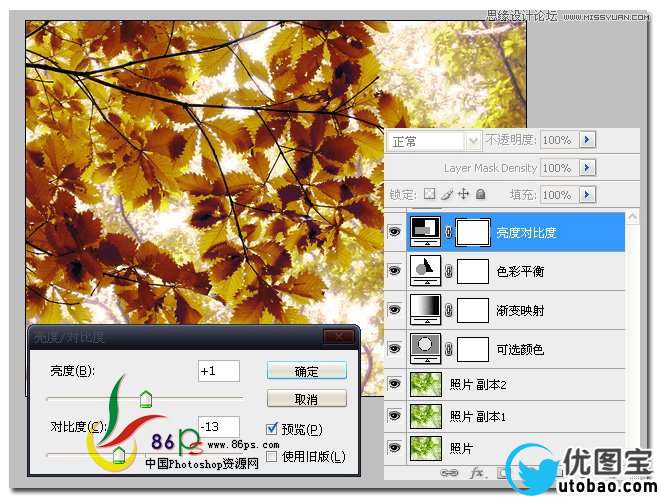Click the 照片 副本1 layer thumbnail
This screenshot has height=500, width=660.
tap(426, 416)
